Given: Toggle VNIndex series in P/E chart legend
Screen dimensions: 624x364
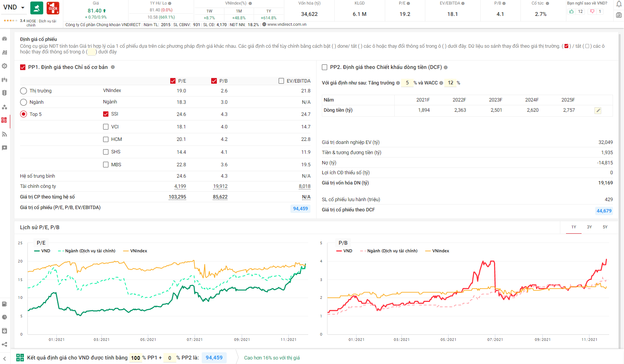Looking at the screenshot, I should click(135, 251).
